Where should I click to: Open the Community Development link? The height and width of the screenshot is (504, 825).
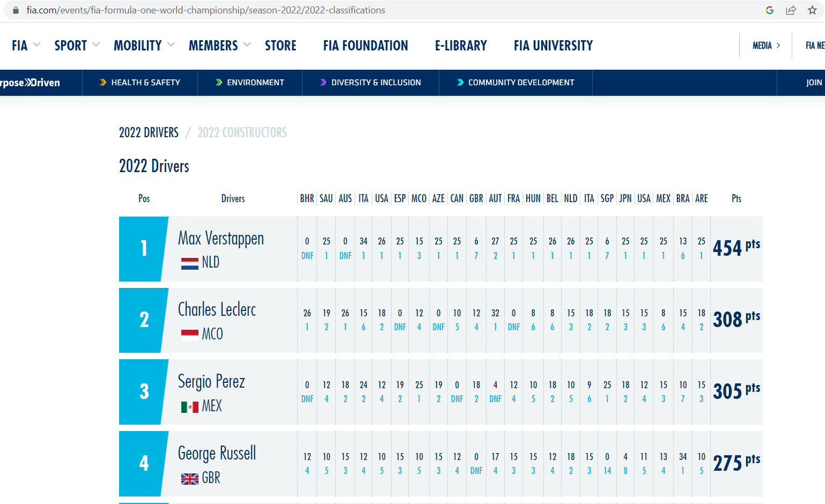(515, 83)
